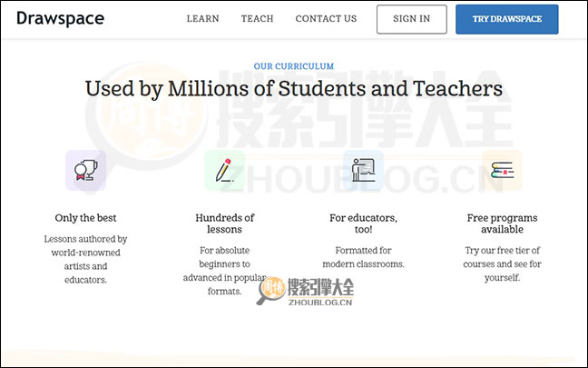This screenshot has height=368, width=588.
Task: Select the 'Free programs available' heading
Action: pos(502,224)
